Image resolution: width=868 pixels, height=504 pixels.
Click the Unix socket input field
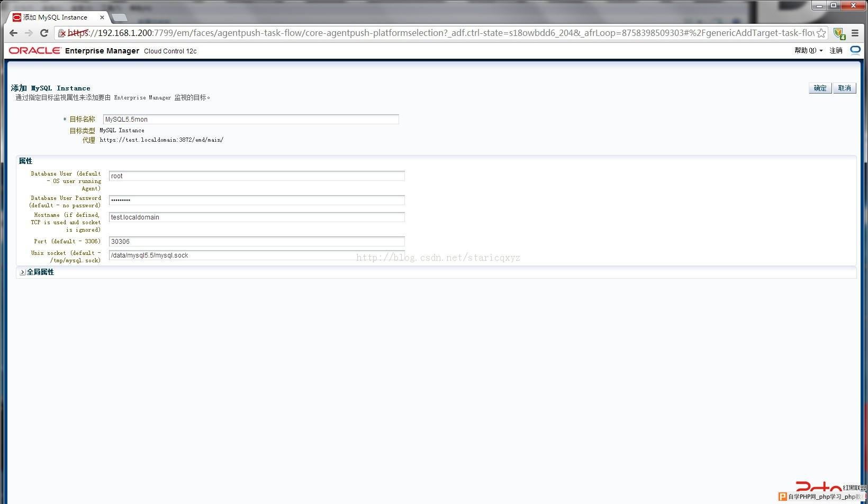(257, 255)
